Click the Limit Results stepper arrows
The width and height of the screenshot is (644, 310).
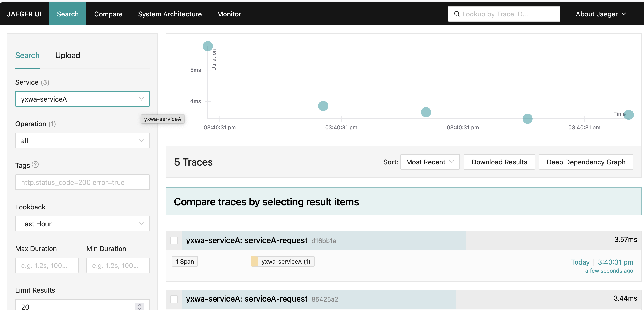140,306
